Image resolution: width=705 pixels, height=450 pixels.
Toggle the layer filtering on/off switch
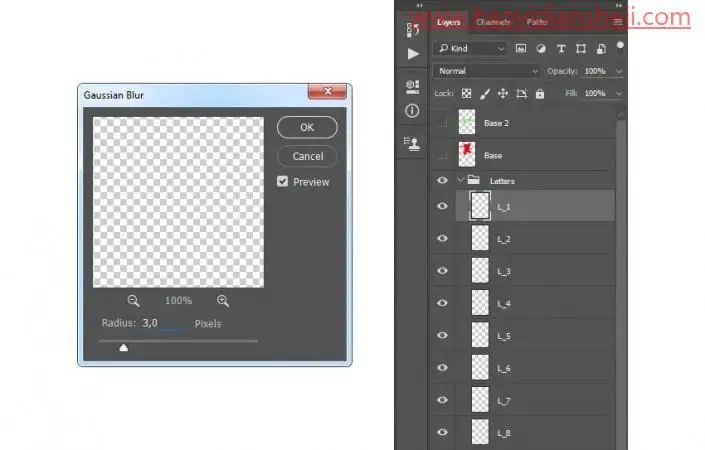coord(620,46)
